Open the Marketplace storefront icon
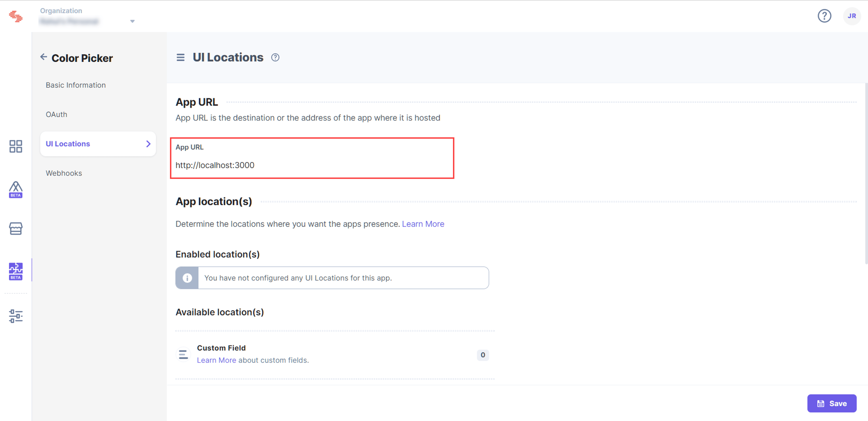Viewport: 868px width, 421px height. pyautogui.click(x=16, y=229)
